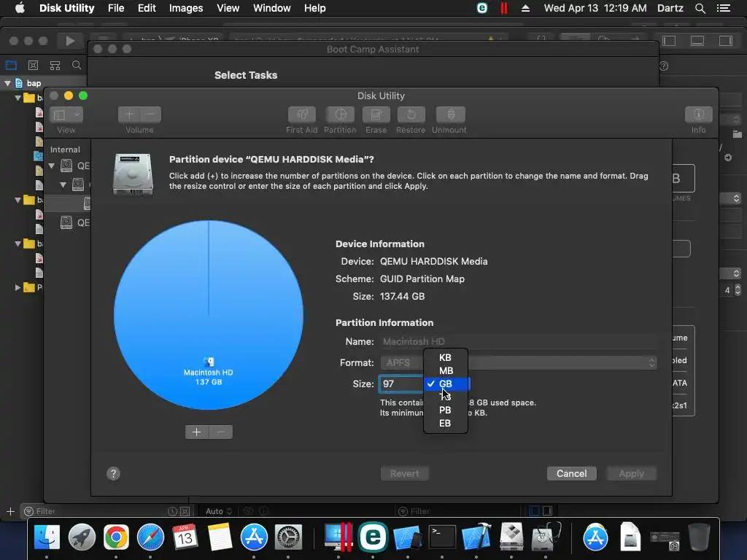
Task: Open Terminal from the Dock
Action: 442,537
